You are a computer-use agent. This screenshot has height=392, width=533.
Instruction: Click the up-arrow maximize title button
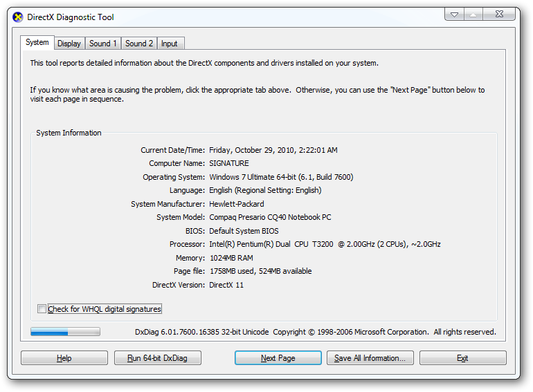pos(473,15)
